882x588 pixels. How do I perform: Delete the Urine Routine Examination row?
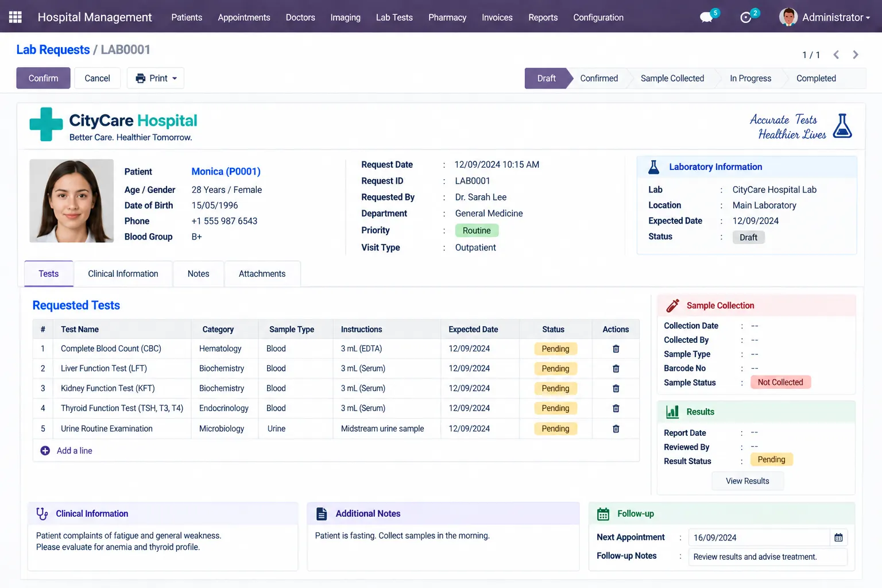click(616, 428)
